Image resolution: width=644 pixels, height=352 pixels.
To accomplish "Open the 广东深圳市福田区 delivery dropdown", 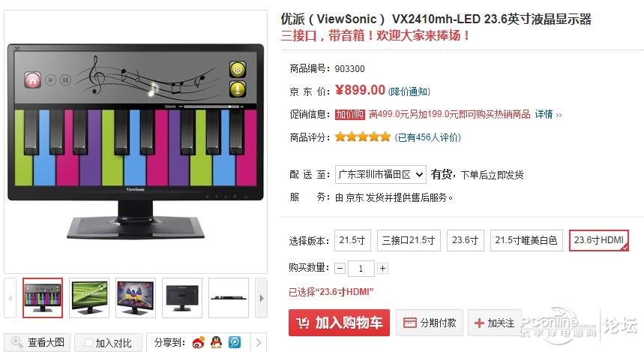I will pyautogui.click(x=380, y=175).
